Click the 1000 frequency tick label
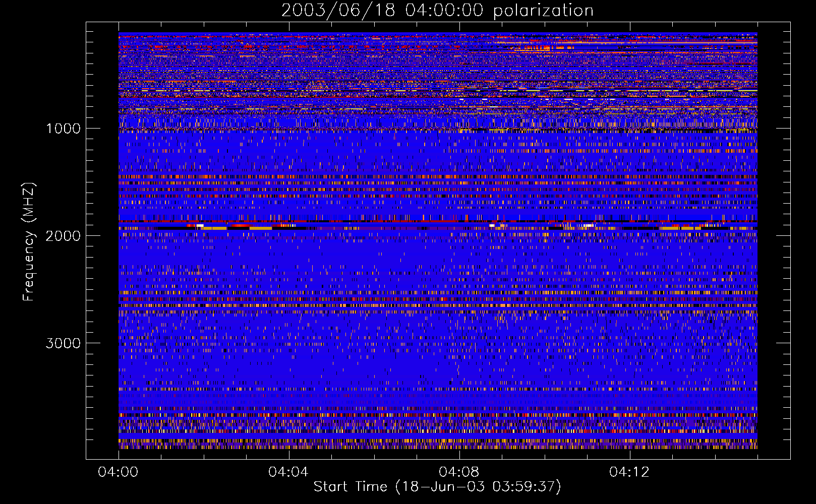This screenshot has height=504, width=816. (63, 129)
